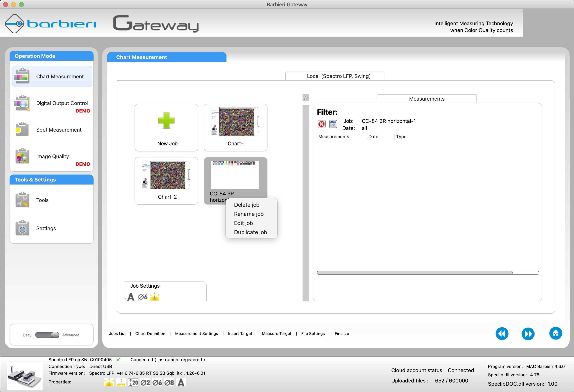This screenshot has width=574, height=392.
Task: Open the Chart-1 job thumbnail
Action: tap(235, 127)
